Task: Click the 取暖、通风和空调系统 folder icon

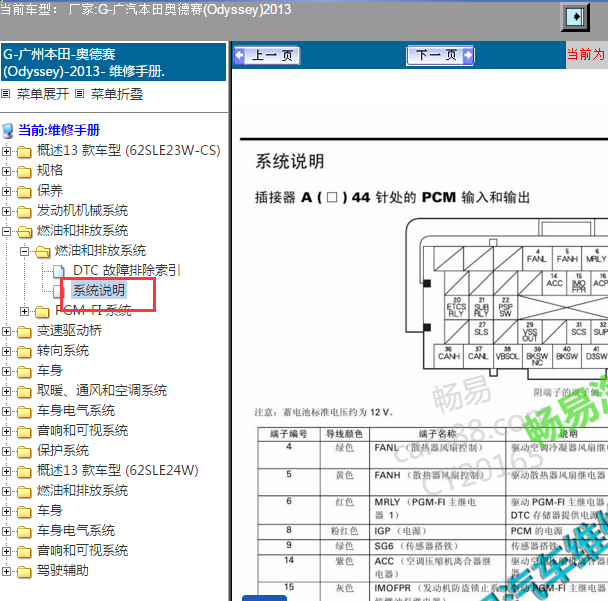Action: pyautogui.click(x=24, y=392)
